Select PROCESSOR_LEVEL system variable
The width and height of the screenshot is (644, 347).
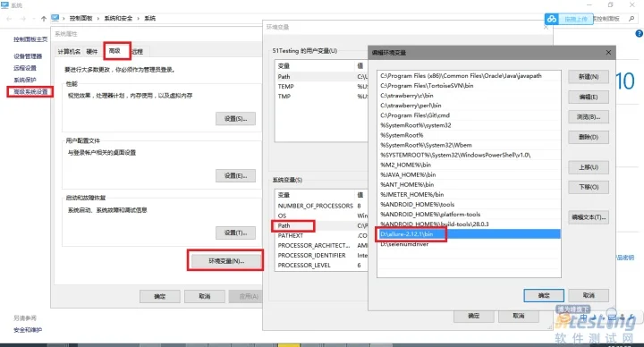coord(322,265)
